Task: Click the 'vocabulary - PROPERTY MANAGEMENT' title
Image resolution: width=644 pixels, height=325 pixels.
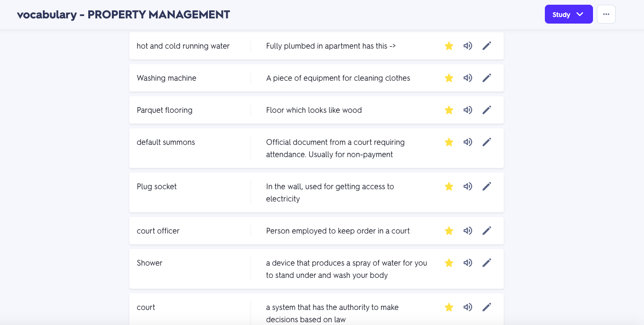Action: tap(123, 15)
